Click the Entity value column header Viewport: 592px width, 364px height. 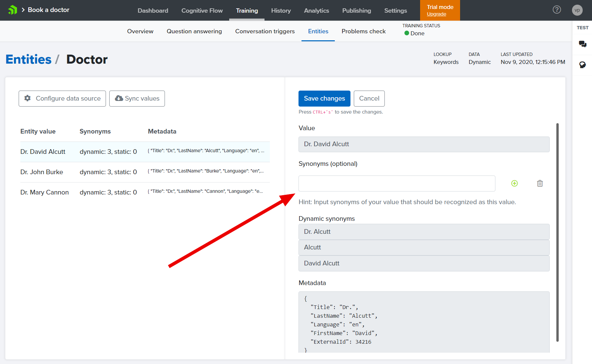pyautogui.click(x=38, y=132)
